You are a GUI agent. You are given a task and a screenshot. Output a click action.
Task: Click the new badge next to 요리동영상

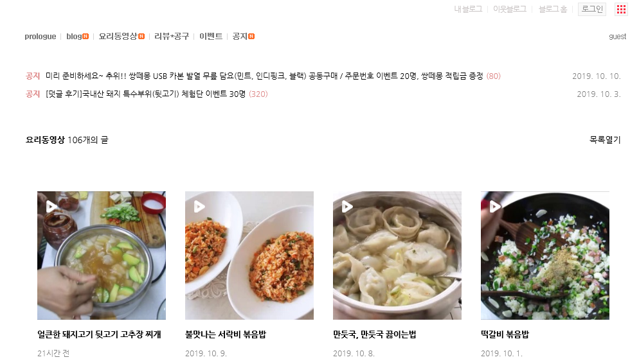(x=141, y=36)
